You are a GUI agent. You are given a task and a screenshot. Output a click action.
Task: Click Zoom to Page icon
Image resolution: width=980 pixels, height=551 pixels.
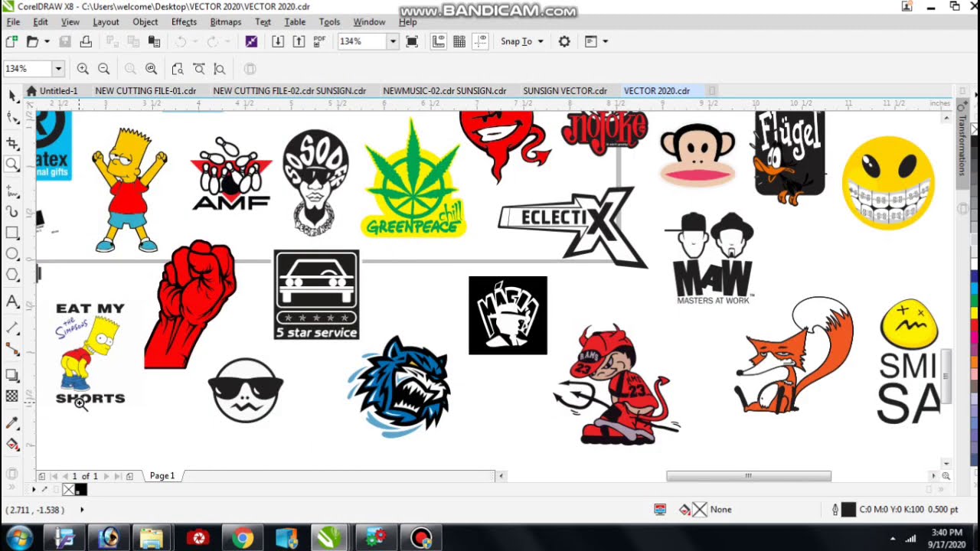(178, 69)
